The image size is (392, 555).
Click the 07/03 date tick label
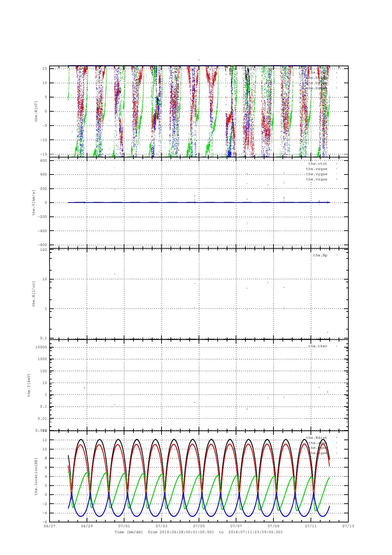[x=162, y=526]
